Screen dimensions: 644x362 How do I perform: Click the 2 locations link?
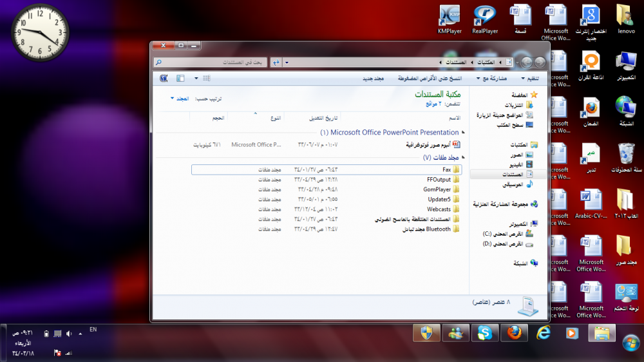coord(433,104)
